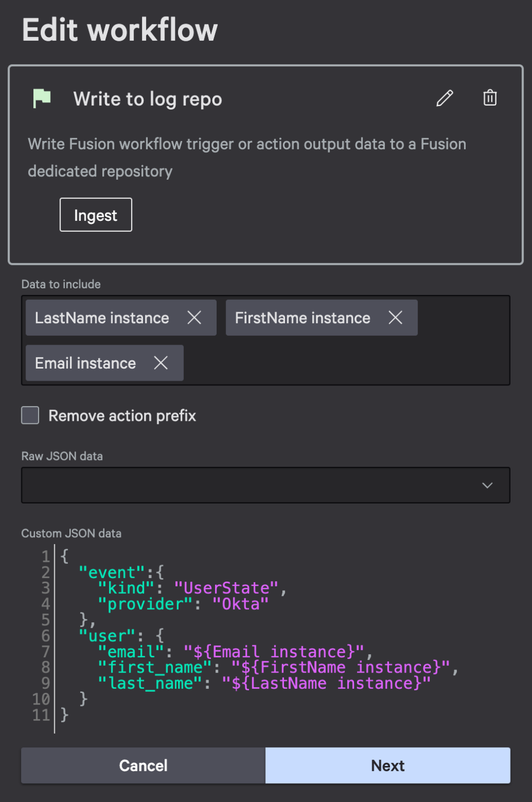532x802 pixels.
Task: Click the Ingest button
Action: tap(96, 215)
